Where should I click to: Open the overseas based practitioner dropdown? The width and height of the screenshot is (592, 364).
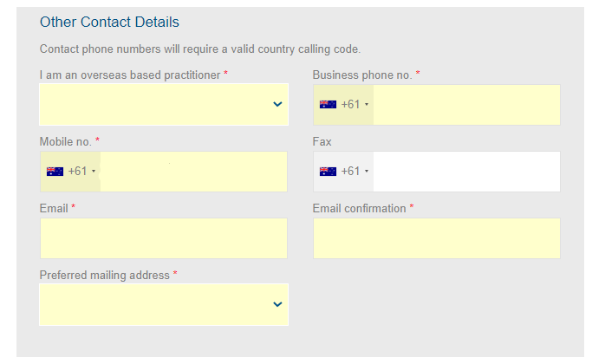point(164,104)
